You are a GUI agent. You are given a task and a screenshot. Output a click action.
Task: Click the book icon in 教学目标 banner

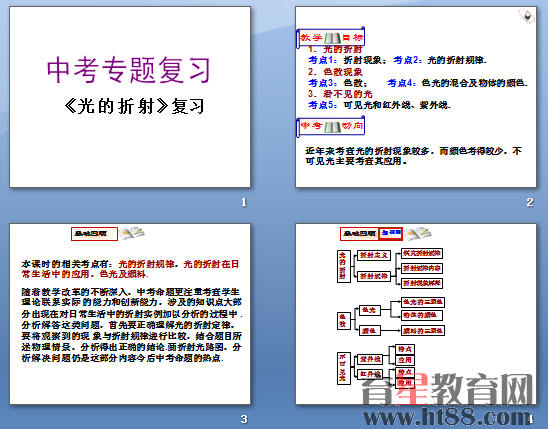333,38
